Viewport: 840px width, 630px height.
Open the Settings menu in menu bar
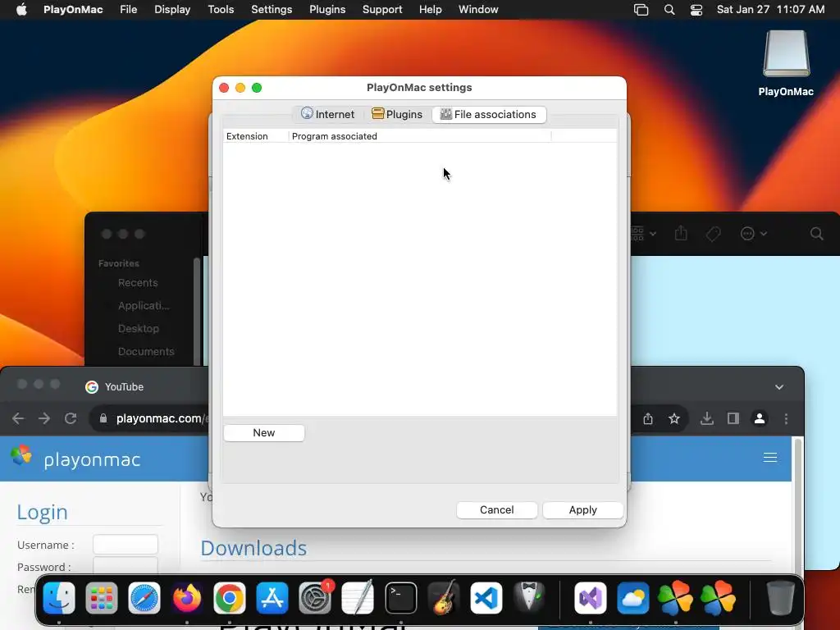[272, 10]
